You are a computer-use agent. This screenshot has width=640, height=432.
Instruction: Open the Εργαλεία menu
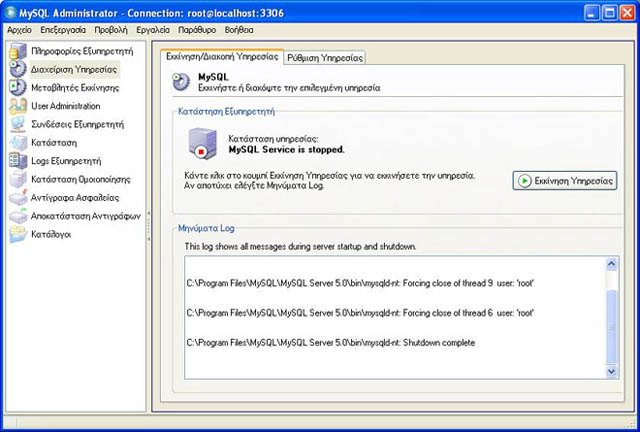(153, 30)
